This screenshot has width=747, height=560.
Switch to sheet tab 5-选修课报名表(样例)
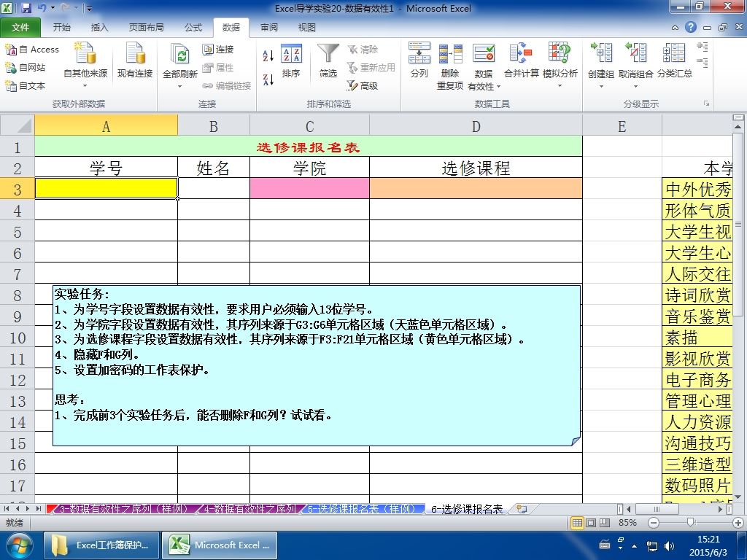362,509
